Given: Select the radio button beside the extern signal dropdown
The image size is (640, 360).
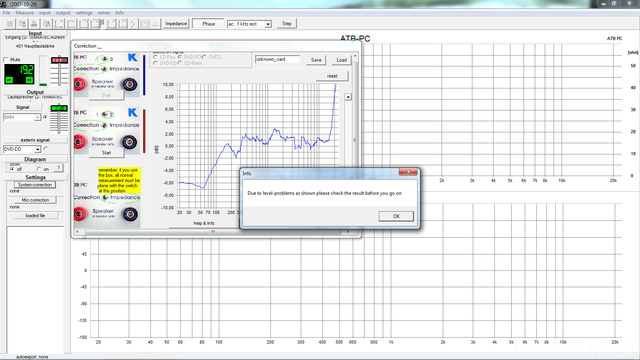Looking at the screenshot, I should [46, 149].
